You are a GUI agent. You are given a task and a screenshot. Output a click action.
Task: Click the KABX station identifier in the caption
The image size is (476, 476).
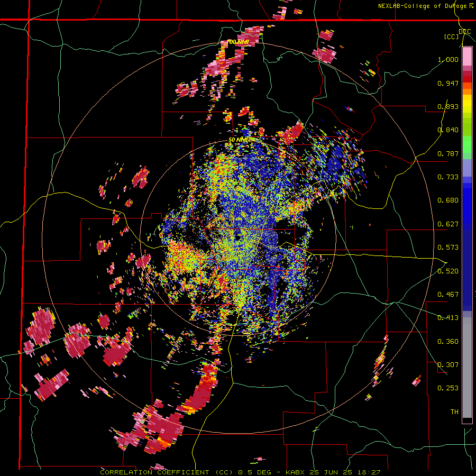click(296, 472)
